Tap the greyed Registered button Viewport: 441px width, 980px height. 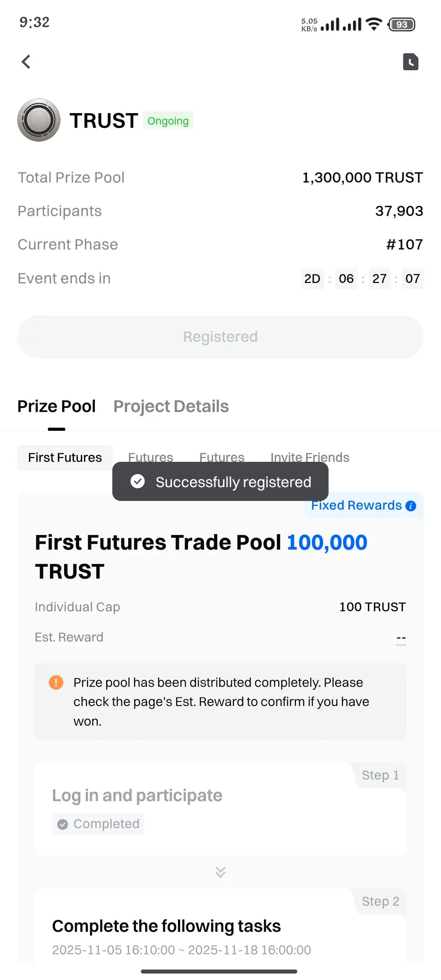click(x=220, y=337)
